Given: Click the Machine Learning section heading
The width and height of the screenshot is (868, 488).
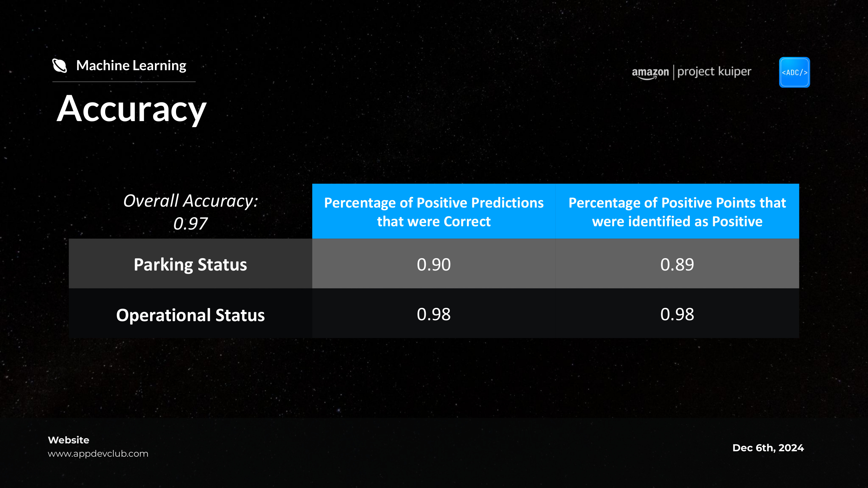Looking at the screenshot, I should [131, 65].
